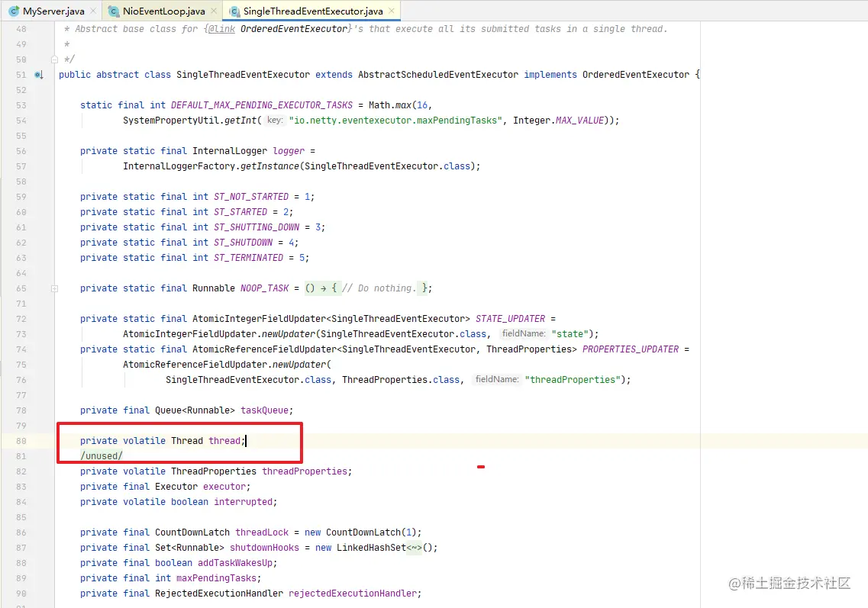Switch to the NioEventLoop.java tab
This screenshot has height=608, width=868.
click(164, 11)
